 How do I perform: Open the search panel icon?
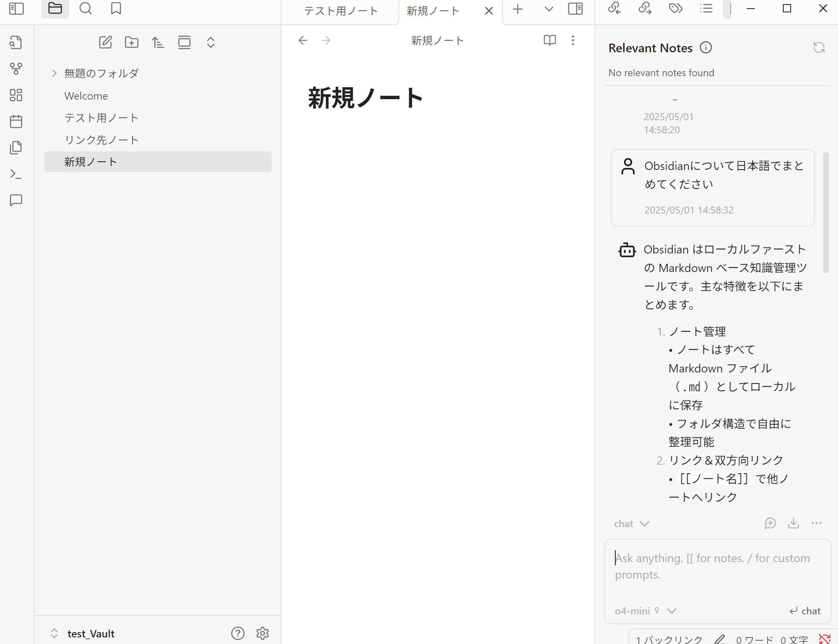[x=86, y=9]
